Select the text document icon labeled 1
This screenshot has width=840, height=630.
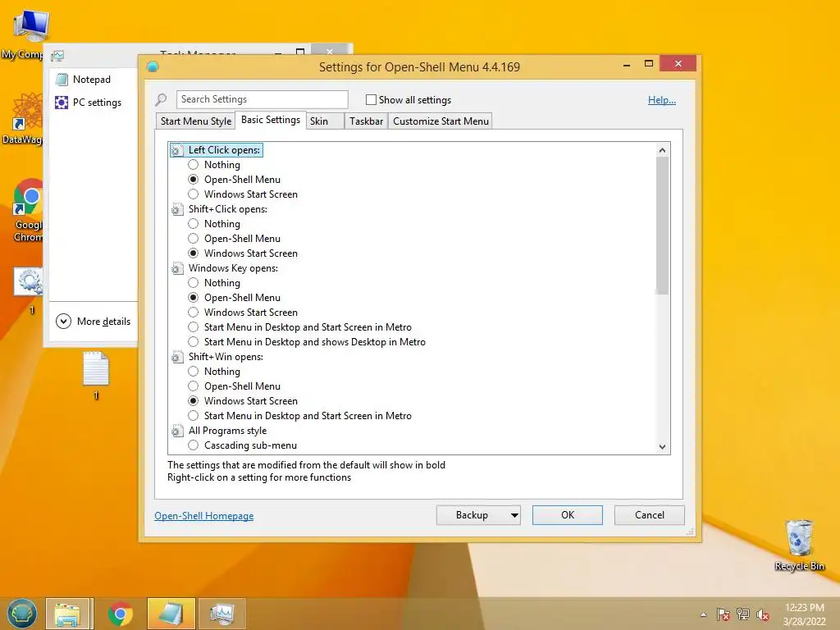coord(96,375)
